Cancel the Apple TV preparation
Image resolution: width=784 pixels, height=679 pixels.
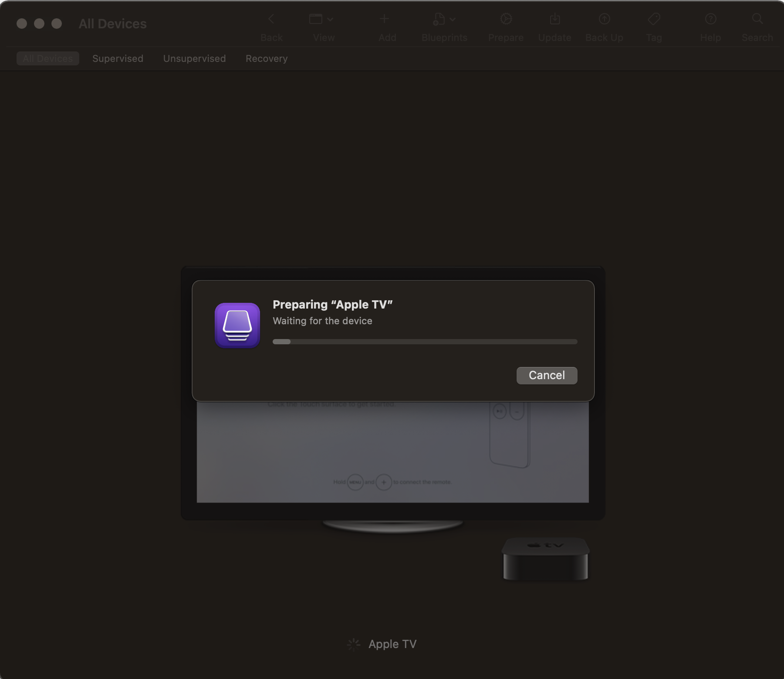click(547, 375)
